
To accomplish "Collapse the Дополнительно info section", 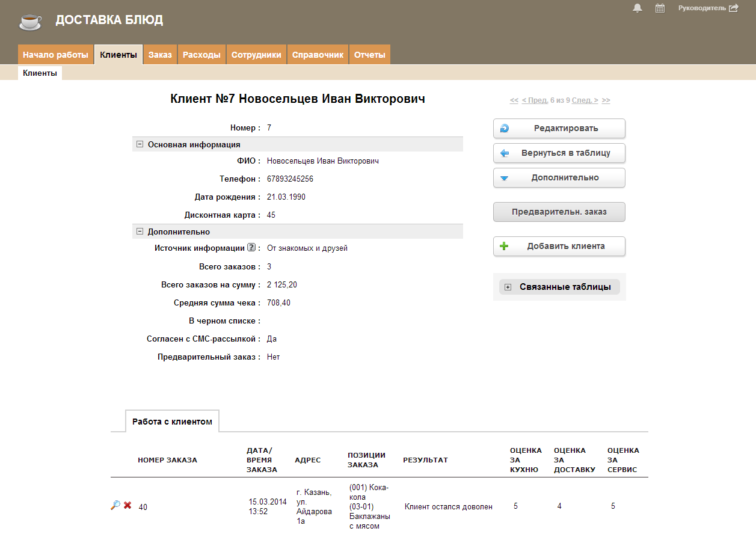I will coord(140,232).
